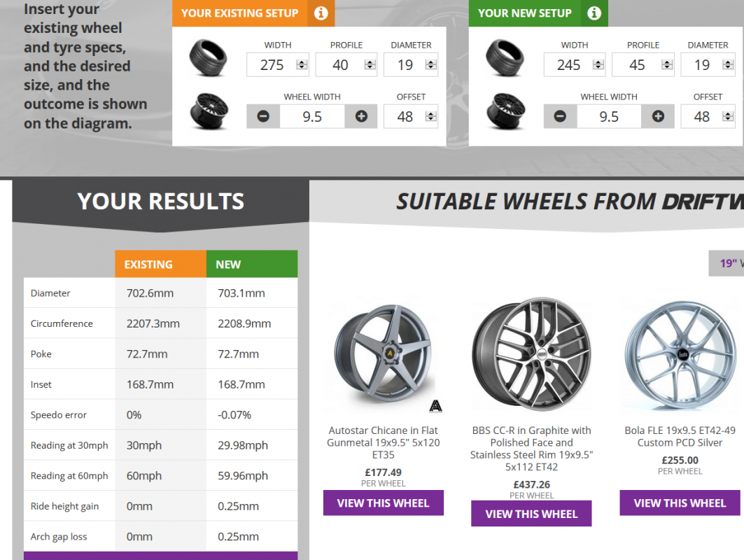Click new diameter value 703.1mm
The image size is (744, 560).
pyautogui.click(x=241, y=293)
